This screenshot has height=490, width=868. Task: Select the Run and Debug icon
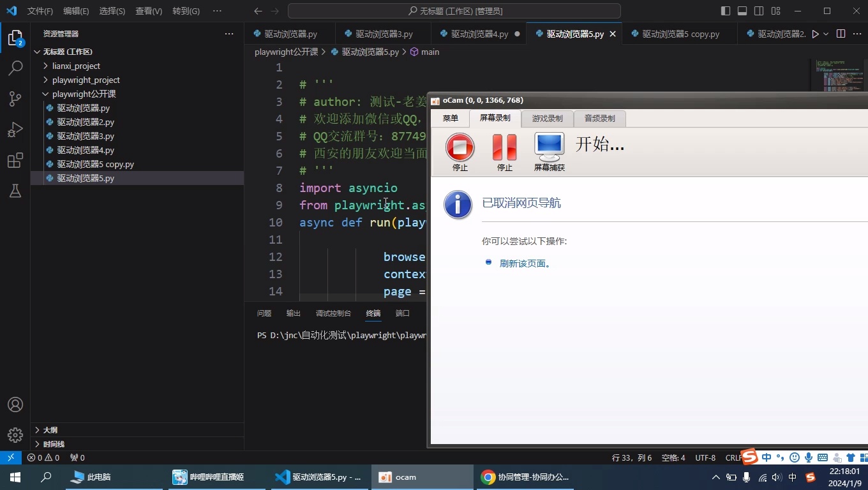[14, 130]
